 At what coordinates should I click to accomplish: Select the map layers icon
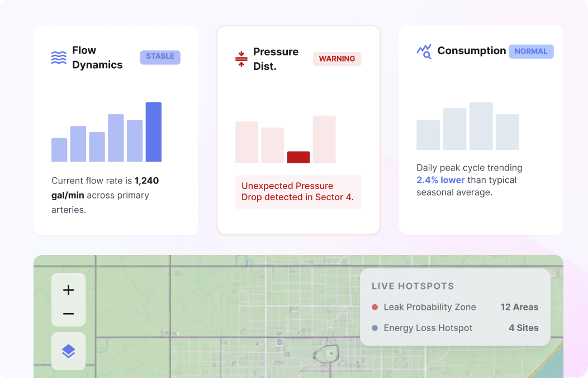click(68, 351)
